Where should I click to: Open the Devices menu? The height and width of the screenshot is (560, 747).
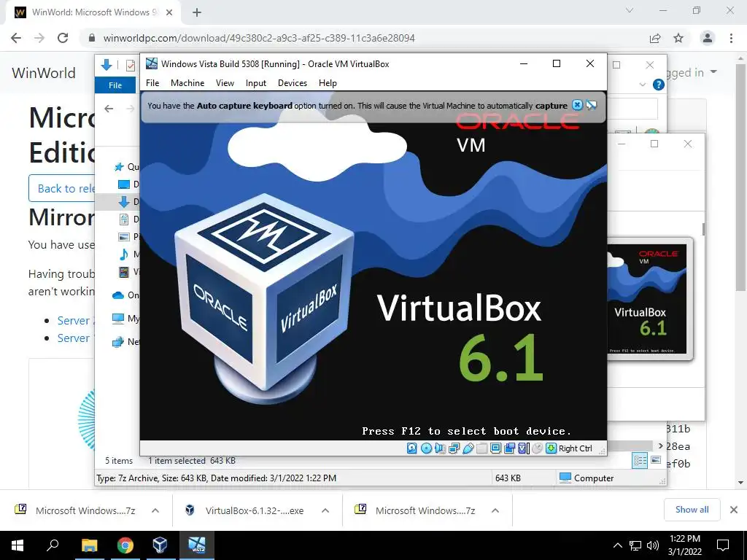click(x=293, y=83)
